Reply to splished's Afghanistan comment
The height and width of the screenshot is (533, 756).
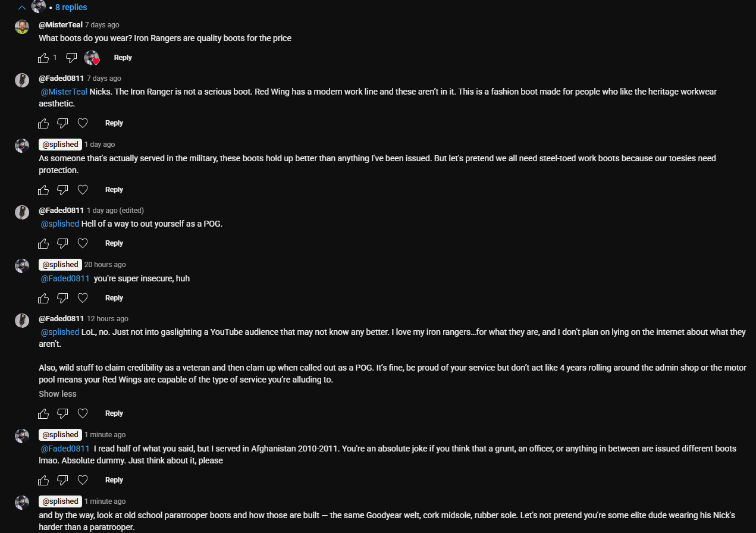[x=114, y=480]
